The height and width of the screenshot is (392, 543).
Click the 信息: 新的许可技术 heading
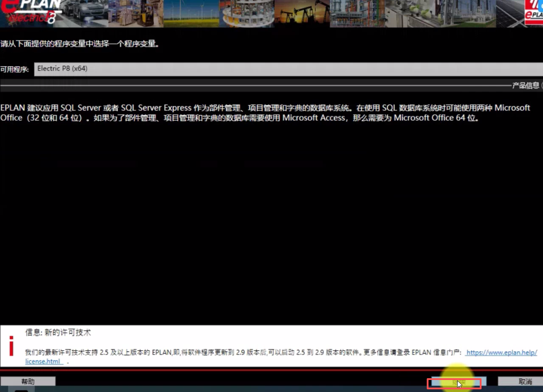pos(58,333)
